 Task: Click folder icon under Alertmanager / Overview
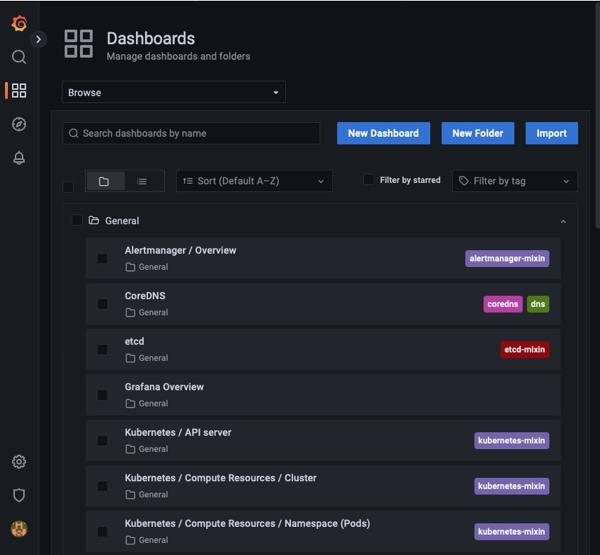click(130, 267)
